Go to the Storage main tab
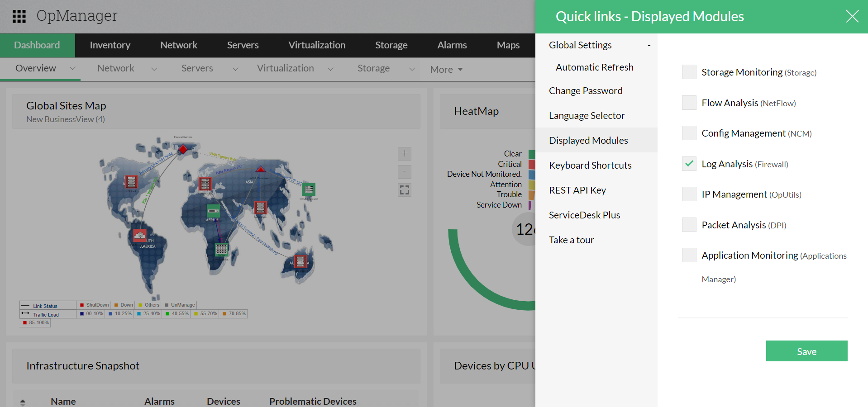 [x=391, y=45]
